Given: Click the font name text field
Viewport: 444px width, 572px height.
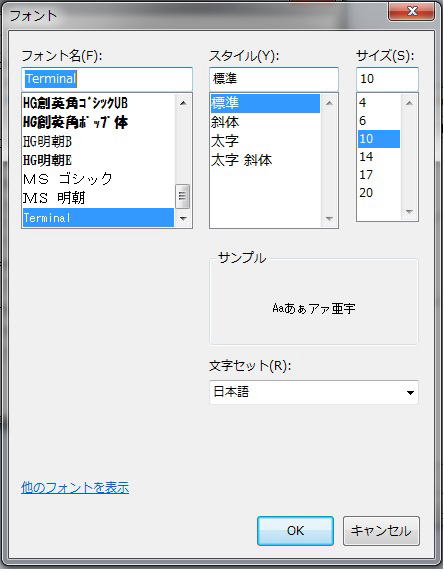Looking at the screenshot, I should point(107,79).
